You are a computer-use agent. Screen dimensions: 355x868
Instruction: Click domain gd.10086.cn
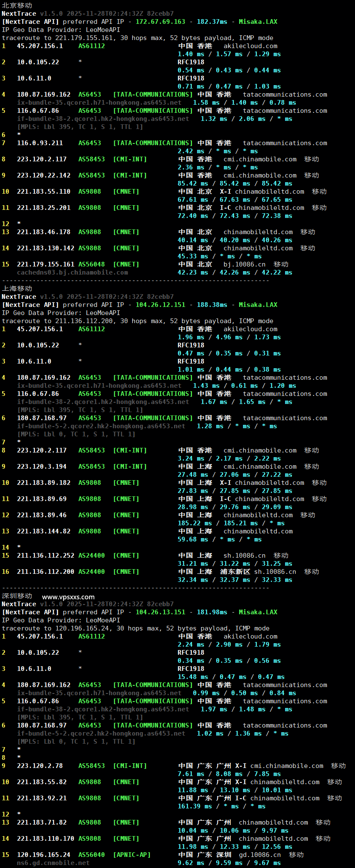click(x=260, y=855)
